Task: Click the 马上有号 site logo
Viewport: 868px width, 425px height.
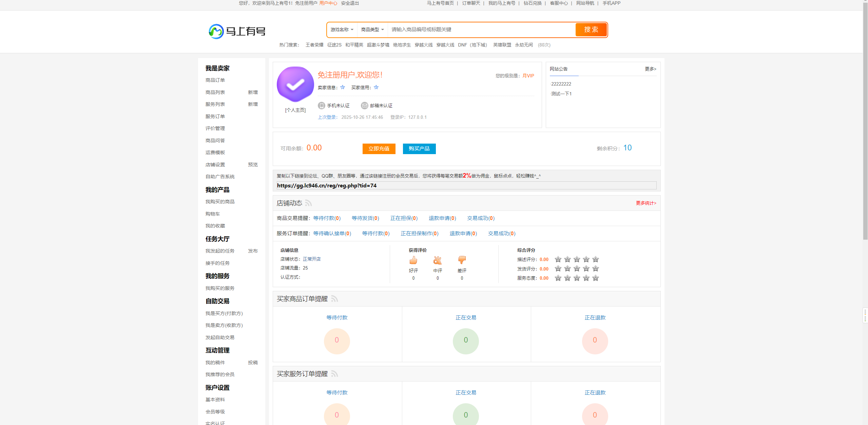Action: click(237, 31)
